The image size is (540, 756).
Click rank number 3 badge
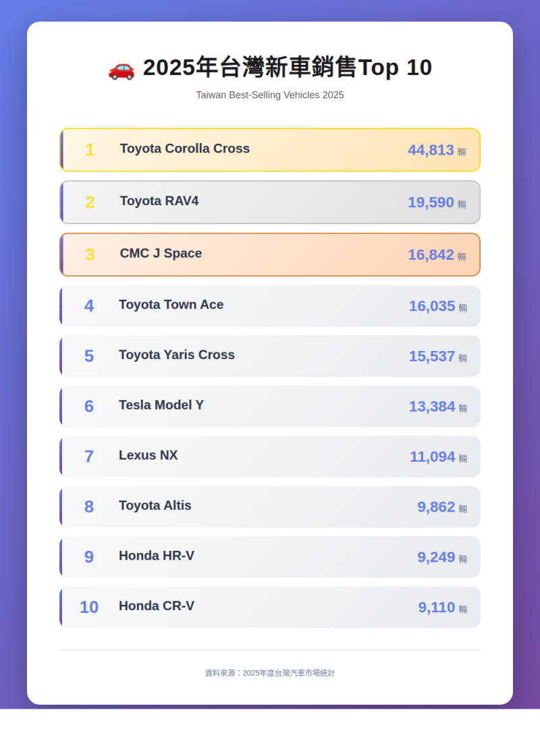pos(90,254)
